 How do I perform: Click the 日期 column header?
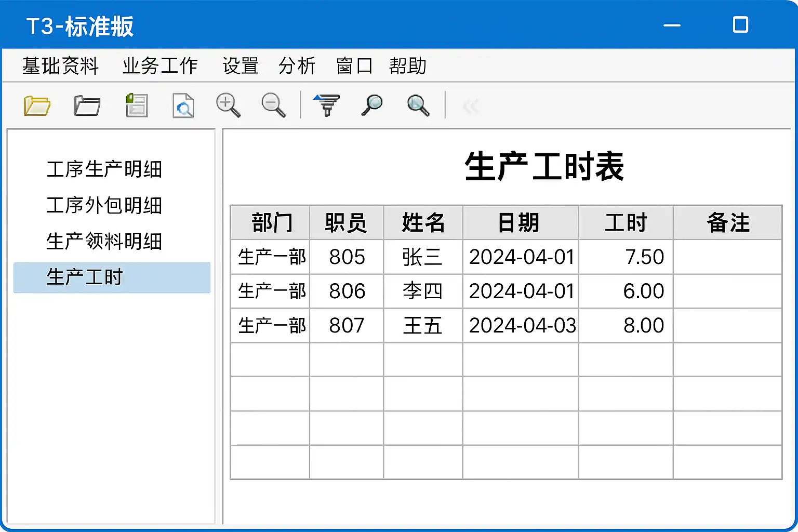pyautogui.click(x=521, y=222)
